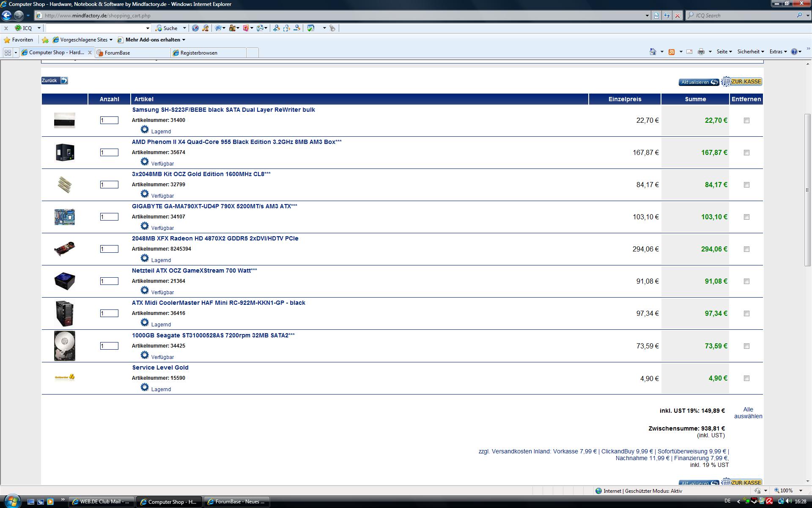Viewport: 812px width, 508px height.
Task: Check Entfernen box for XFX Radeon HD 4870X2
Action: tap(746, 249)
